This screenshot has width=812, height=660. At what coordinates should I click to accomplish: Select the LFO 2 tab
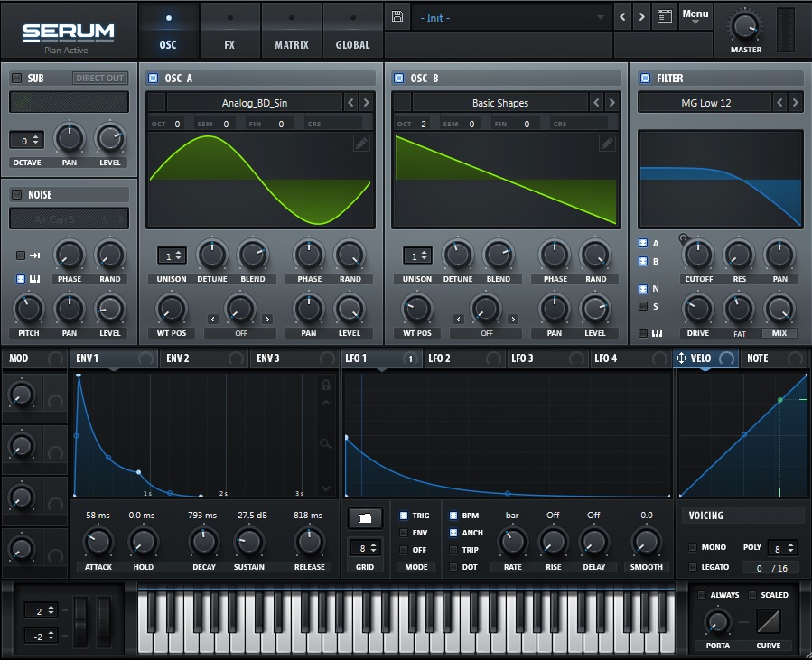pos(464,358)
